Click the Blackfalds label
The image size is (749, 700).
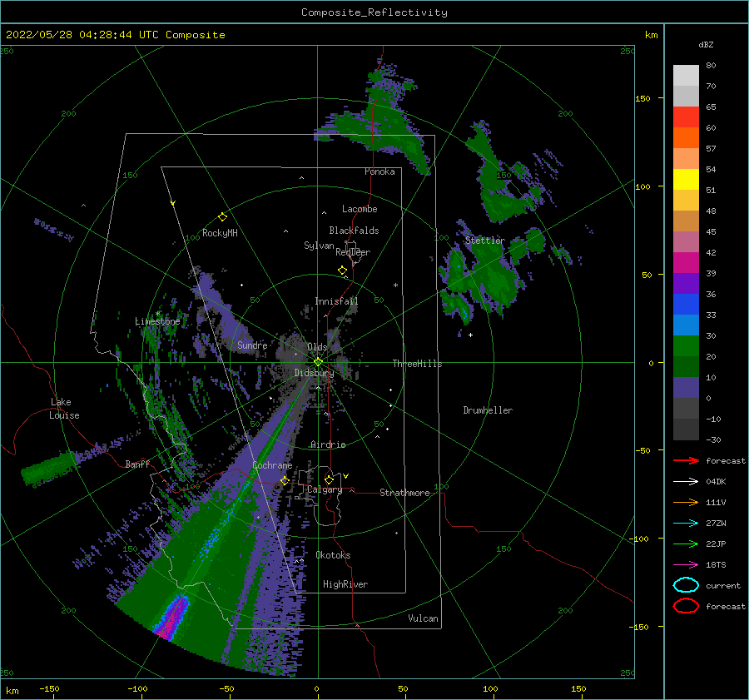(x=354, y=231)
